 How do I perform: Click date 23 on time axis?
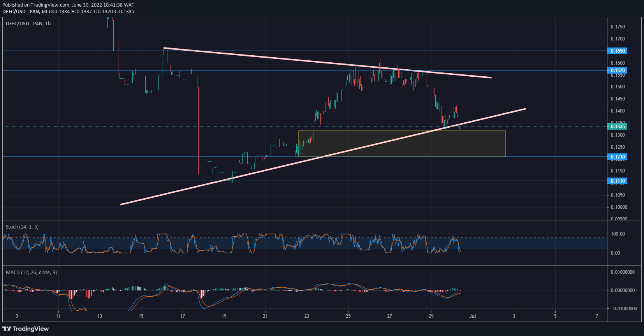[307, 316]
